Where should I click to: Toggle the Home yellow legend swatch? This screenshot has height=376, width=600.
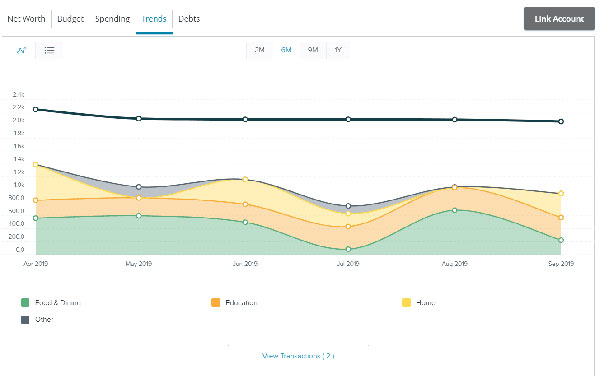[x=406, y=303]
